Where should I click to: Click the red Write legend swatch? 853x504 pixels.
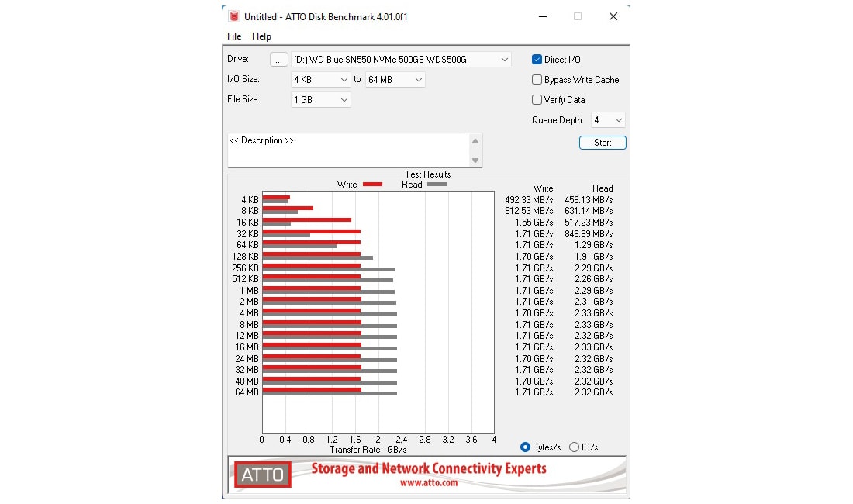[x=373, y=185]
